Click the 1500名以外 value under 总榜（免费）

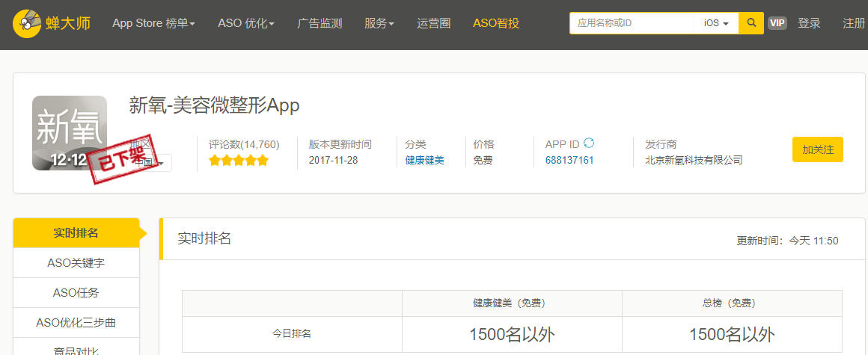tap(732, 335)
